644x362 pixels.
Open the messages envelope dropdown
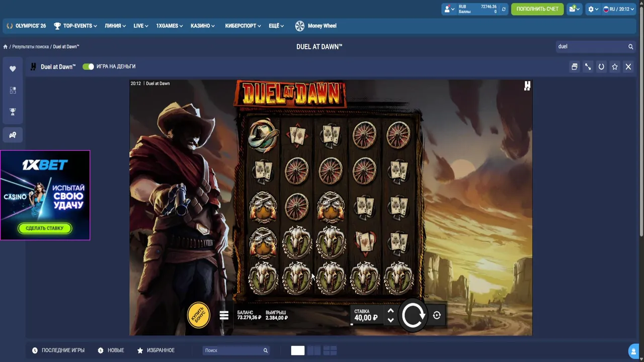click(574, 9)
